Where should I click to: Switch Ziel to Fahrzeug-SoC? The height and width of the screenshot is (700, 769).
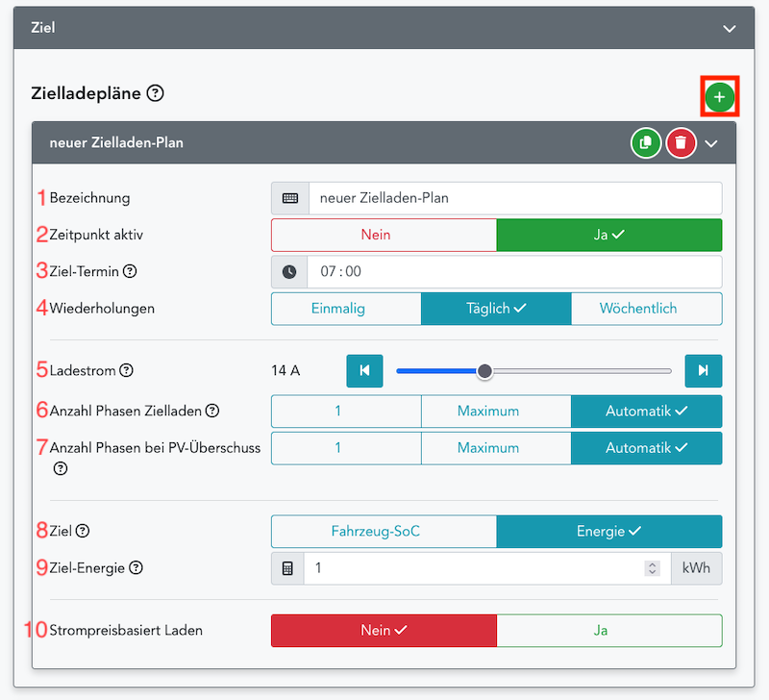[384, 531]
